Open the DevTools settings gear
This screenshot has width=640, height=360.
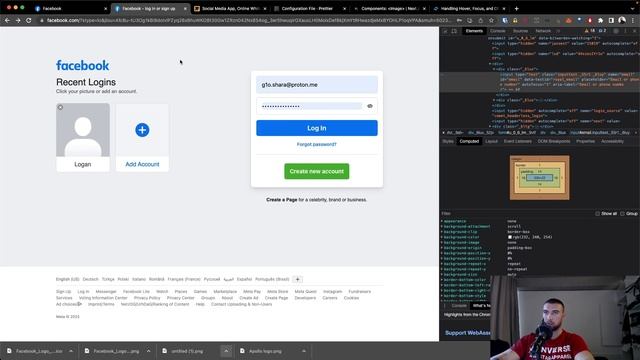click(616, 31)
